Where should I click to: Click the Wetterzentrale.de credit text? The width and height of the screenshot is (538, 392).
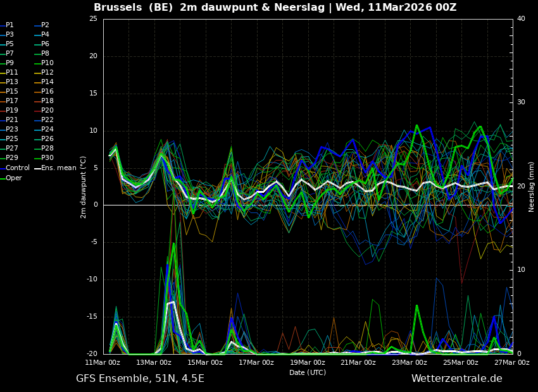coord(457,379)
